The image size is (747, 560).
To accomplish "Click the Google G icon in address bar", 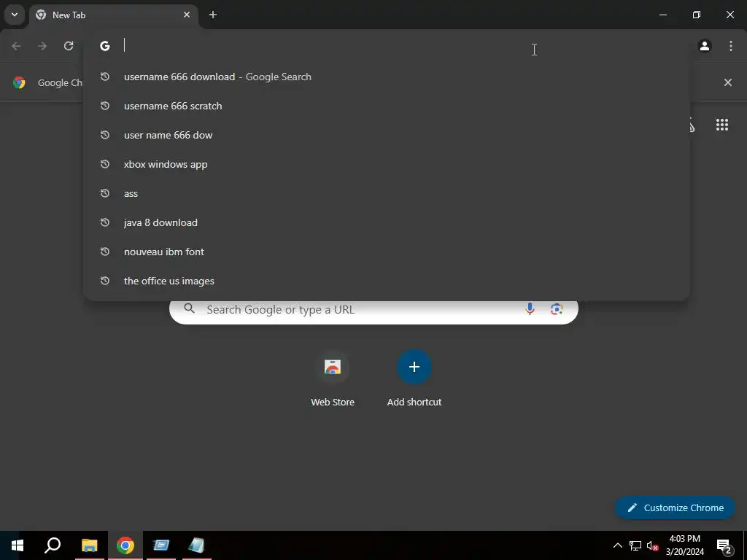I will [x=105, y=46].
